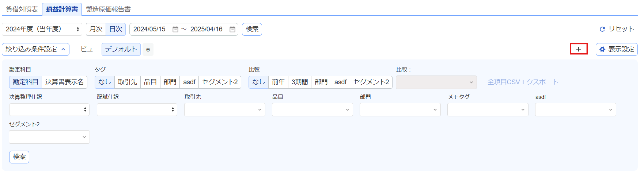
Task: Select the view named e
Action: pyautogui.click(x=148, y=49)
